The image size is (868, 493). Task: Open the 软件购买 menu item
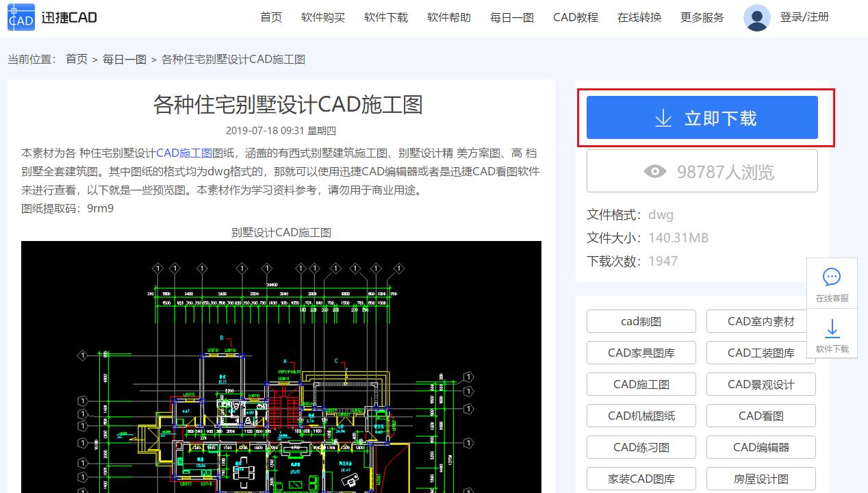tap(322, 18)
